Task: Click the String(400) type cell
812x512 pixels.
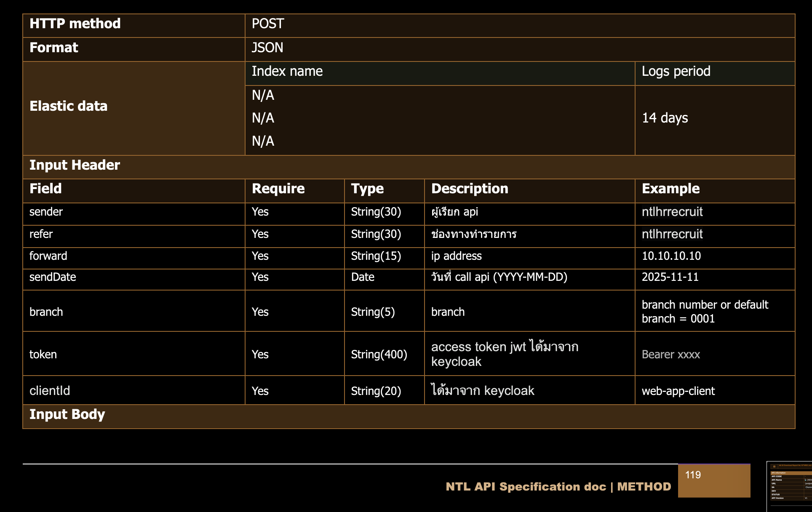Action: 379,355
